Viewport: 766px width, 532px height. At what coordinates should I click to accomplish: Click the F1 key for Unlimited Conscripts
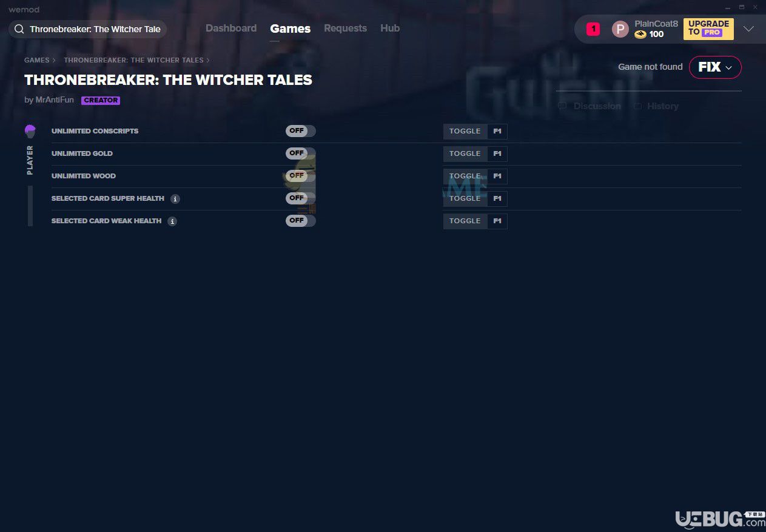[497, 131]
